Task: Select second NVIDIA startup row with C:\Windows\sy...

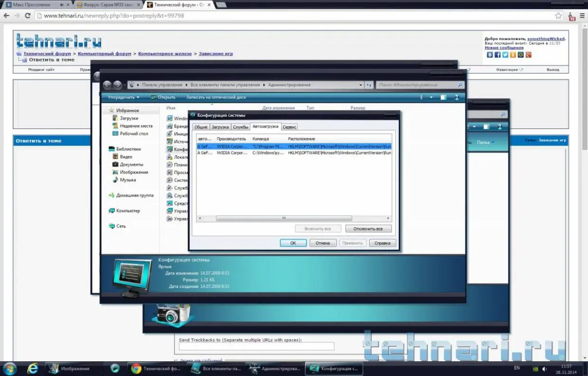Action: coord(294,153)
